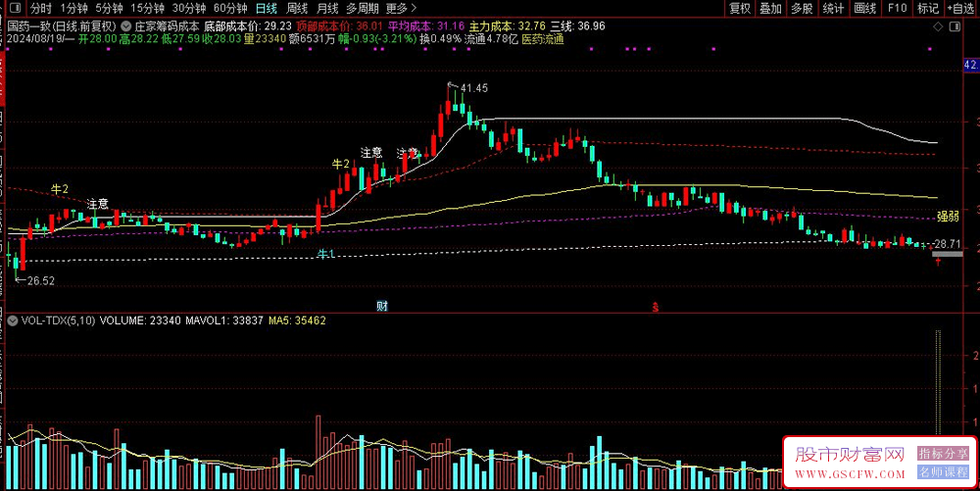Click the 指标分享 link in watermark banner

tap(943, 453)
